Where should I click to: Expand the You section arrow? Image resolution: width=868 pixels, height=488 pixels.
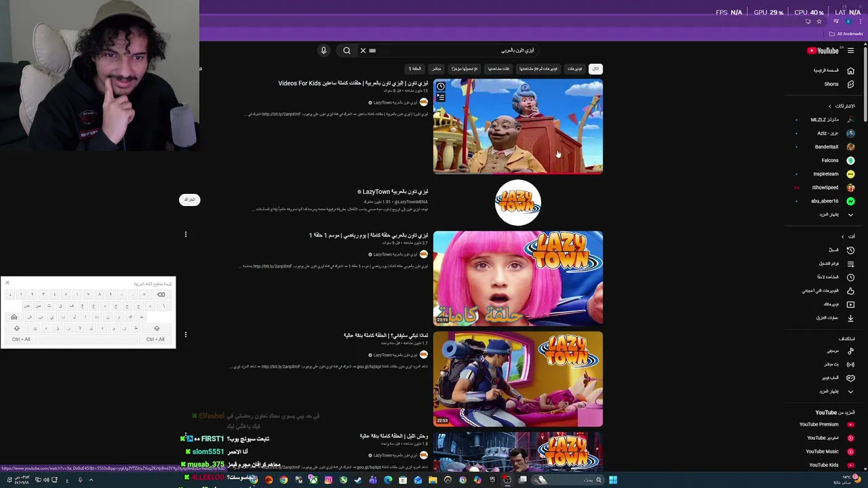coord(843,237)
